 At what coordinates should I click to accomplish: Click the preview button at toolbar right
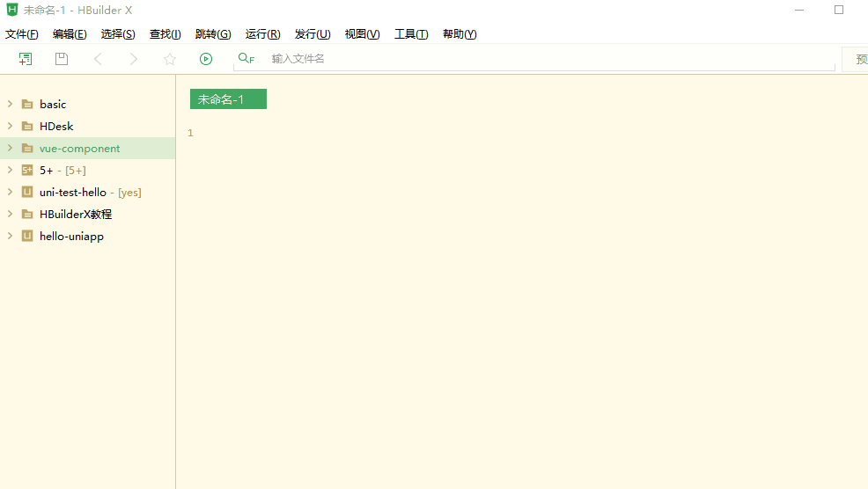856,59
